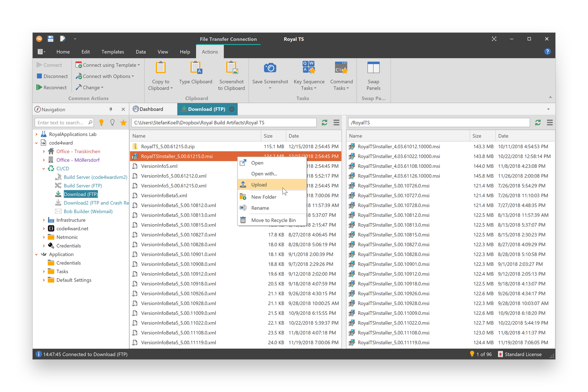
Task: Click the Disconnect button
Action: (52, 76)
